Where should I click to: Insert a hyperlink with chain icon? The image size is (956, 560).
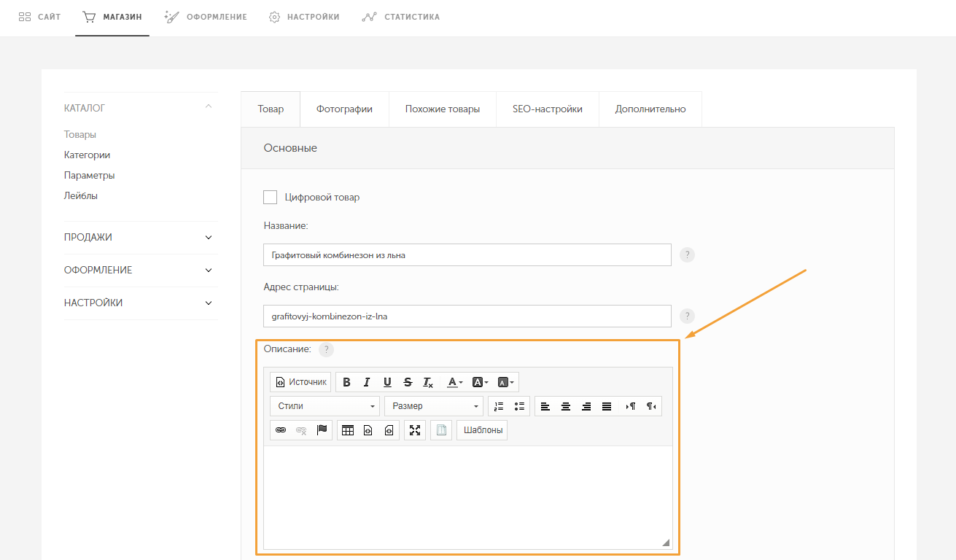[281, 430]
